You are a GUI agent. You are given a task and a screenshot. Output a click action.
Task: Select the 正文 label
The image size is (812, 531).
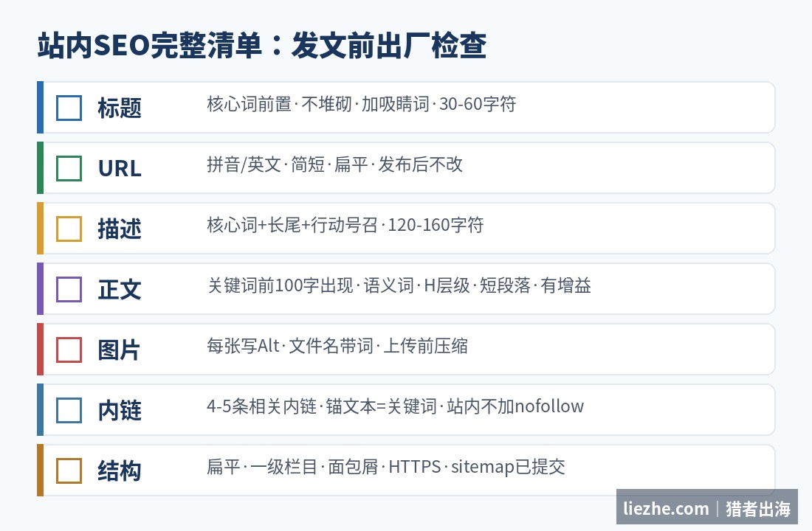tap(120, 289)
